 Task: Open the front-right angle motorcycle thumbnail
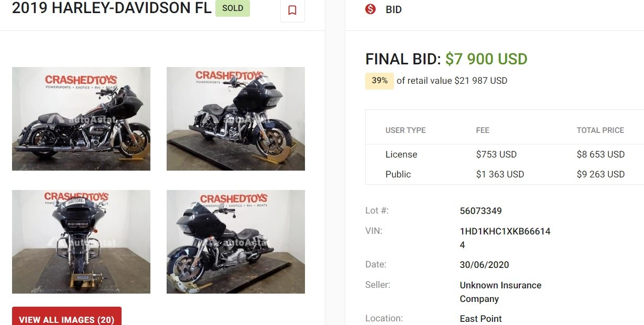[x=236, y=119]
